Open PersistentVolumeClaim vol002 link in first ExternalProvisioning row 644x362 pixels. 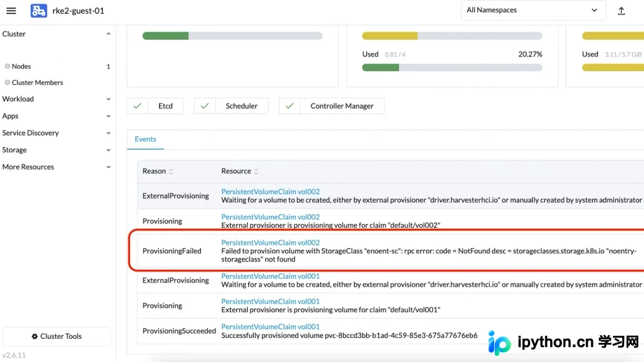[270, 191]
